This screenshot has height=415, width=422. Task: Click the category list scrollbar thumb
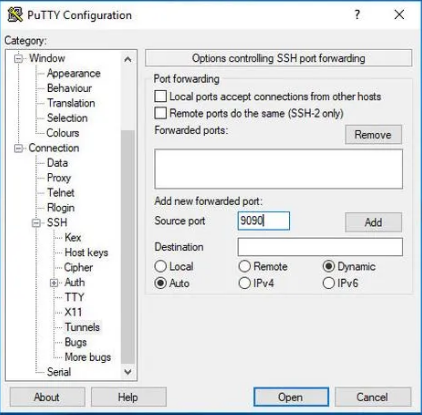(x=128, y=247)
